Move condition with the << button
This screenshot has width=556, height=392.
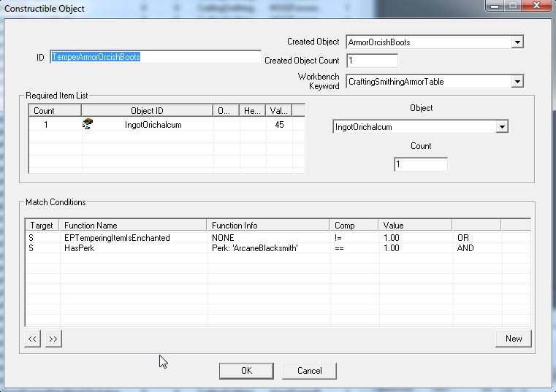tap(32, 339)
